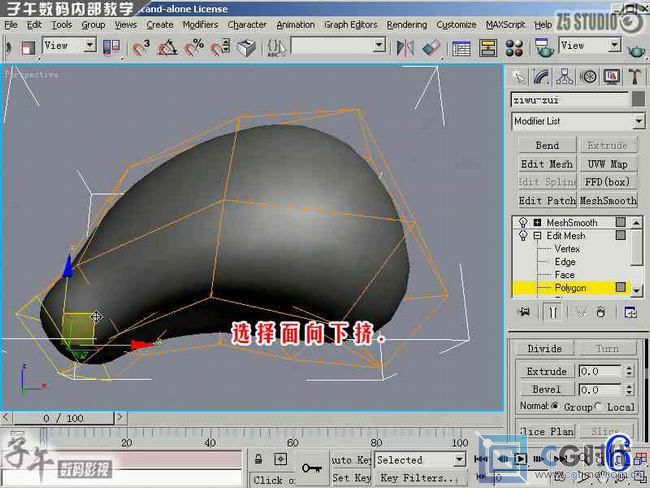Image resolution: width=650 pixels, height=488 pixels.
Task: Open the Modifier List dropdown
Action: tap(639, 121)
